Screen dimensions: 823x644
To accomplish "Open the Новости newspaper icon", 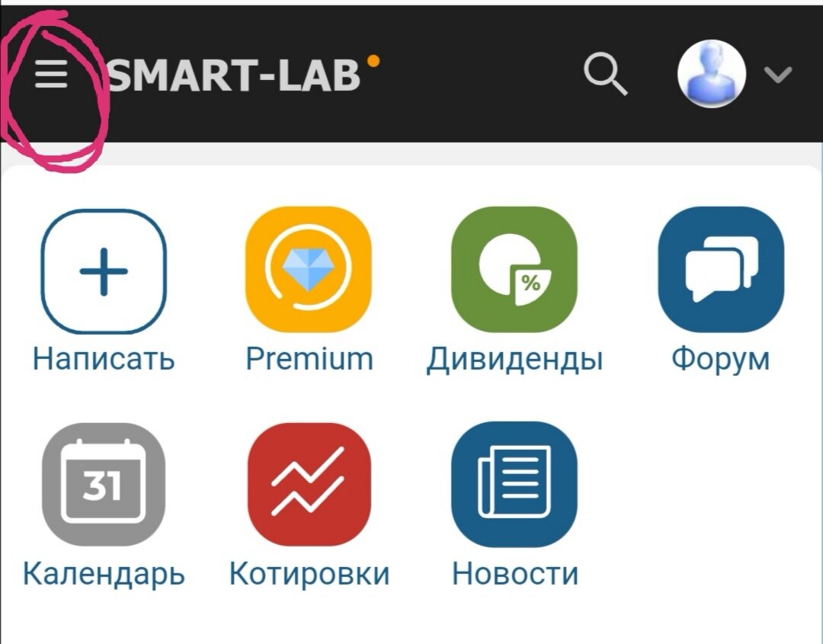I will 514,484.
